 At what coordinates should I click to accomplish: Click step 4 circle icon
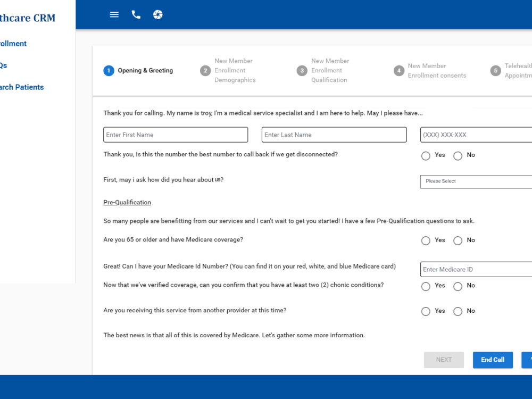point(399,71)
